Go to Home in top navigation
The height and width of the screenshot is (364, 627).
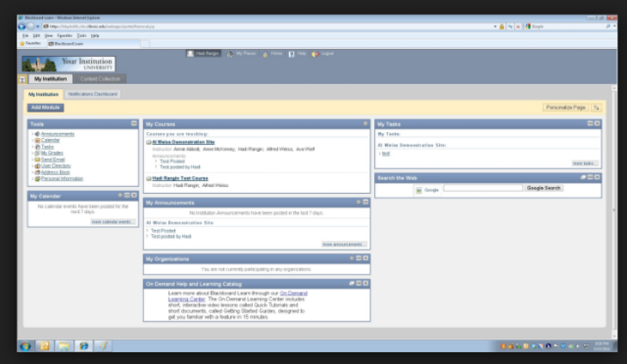pyautogui.click(x=272, y=54)
